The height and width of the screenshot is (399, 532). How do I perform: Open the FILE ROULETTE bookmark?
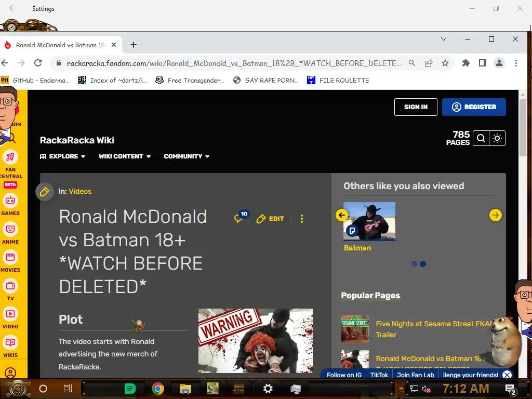(338, 81)
